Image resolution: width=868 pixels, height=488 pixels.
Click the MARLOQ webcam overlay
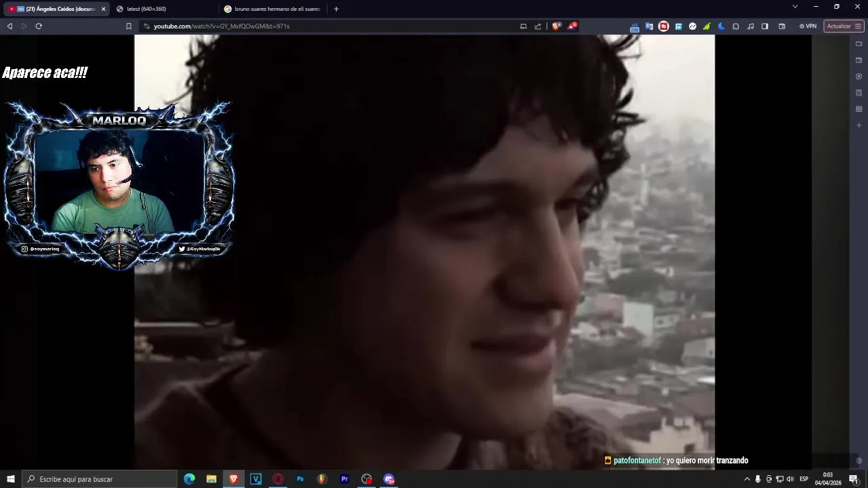pos(119,184)
